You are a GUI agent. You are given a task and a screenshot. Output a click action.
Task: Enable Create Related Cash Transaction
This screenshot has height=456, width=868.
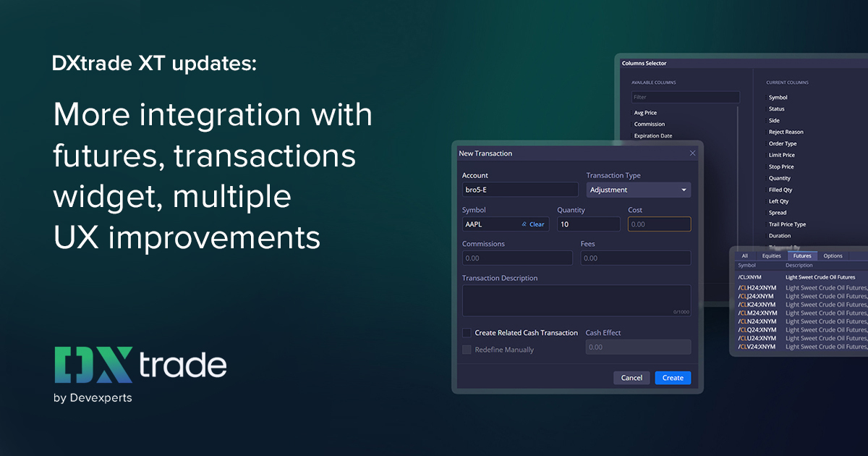tap(467, 333)
